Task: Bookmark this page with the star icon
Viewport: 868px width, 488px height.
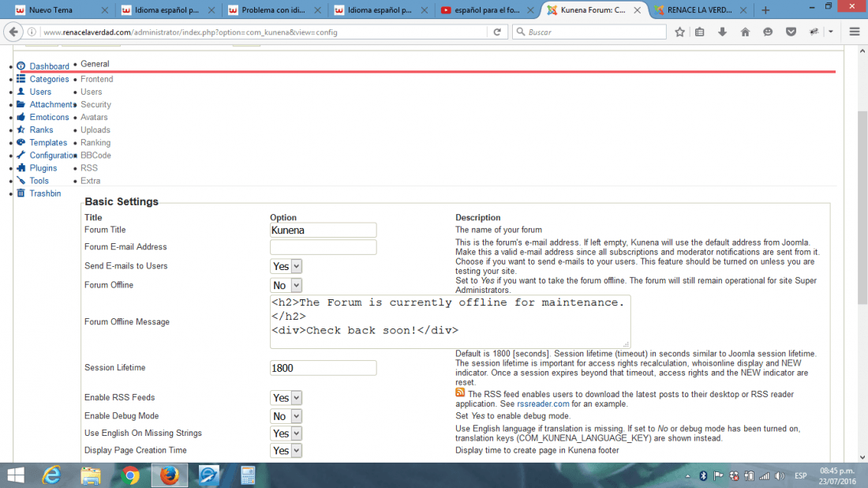Action: coord(679,32)
